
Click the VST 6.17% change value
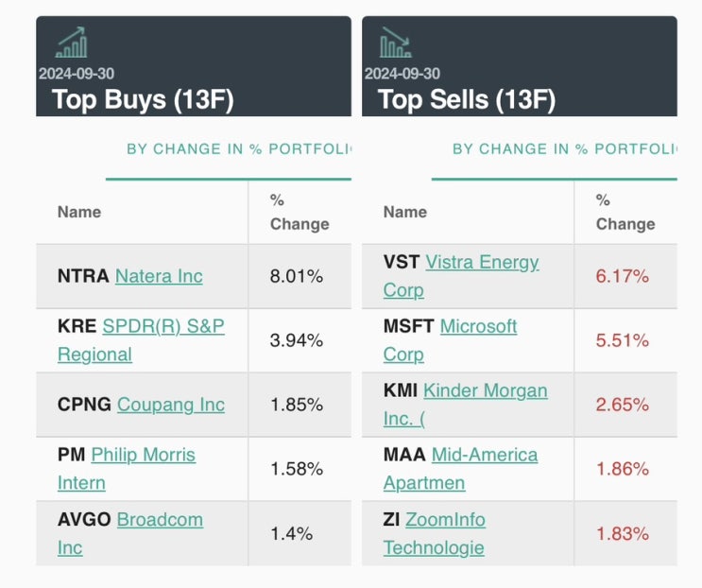coord(622,276)
